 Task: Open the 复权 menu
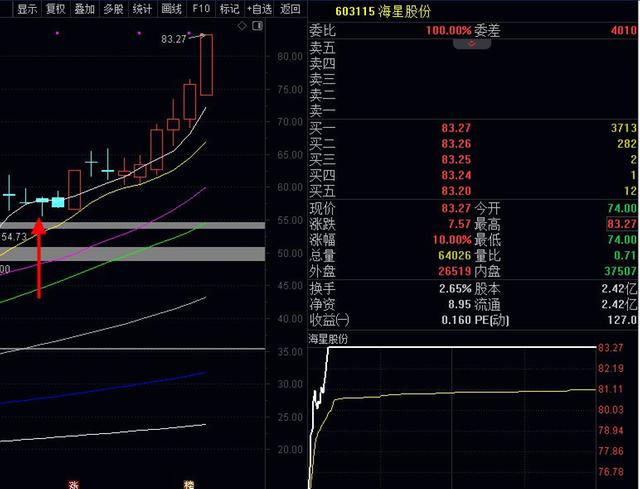point(56,9)
